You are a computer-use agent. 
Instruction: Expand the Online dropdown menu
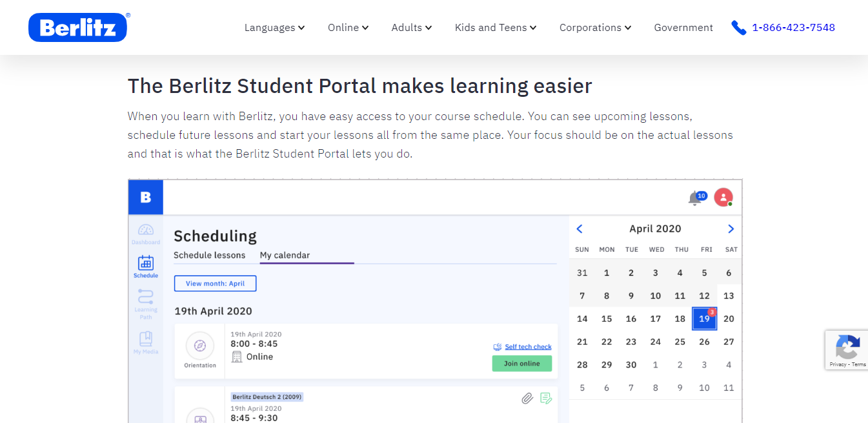click(348, 28)
